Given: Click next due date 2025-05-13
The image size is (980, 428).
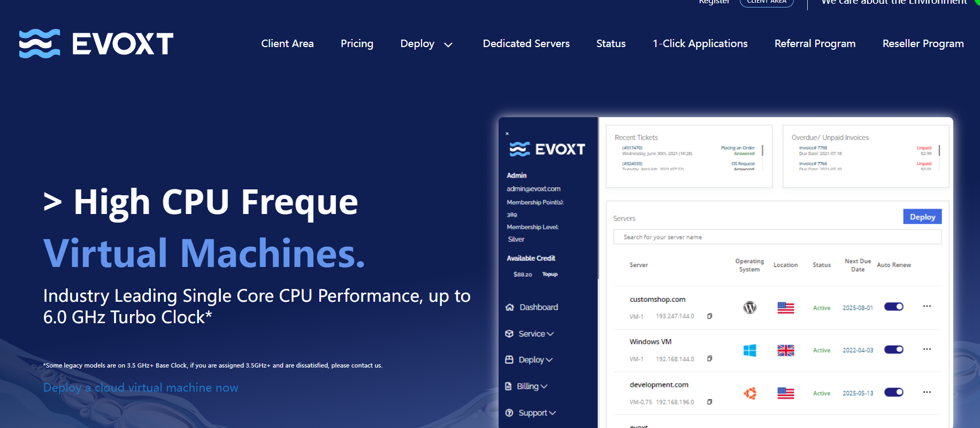Looking at the screenshot, I should click(858, 393).
